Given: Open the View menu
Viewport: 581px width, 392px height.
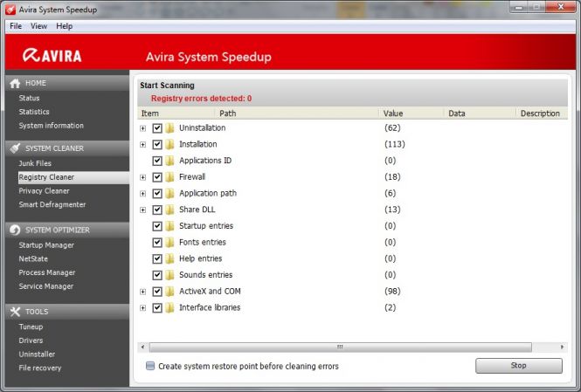Looking at the screenshot, I should coord(39,26).
